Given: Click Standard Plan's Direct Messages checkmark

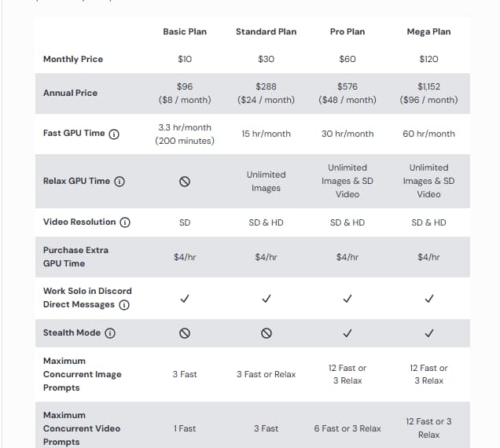Looking at the screenshot, I should pos(267,299).
